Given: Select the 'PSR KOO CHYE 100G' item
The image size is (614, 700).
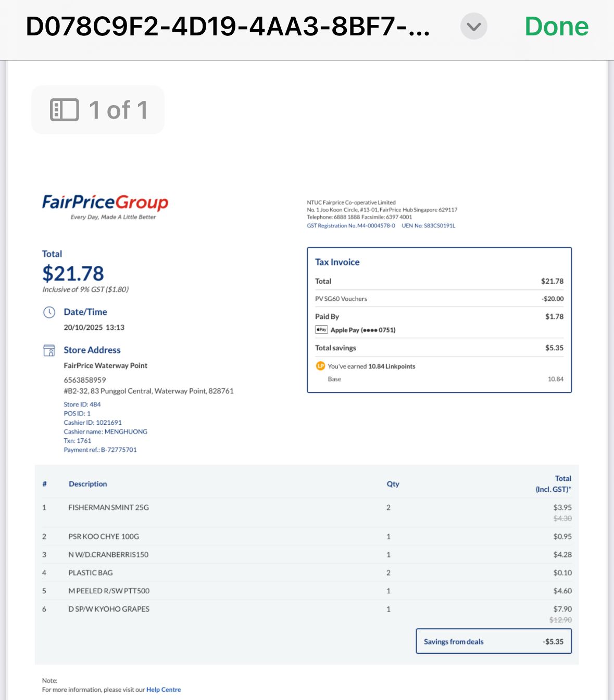Looking at the screenshot, I should (x=104, y=537).
